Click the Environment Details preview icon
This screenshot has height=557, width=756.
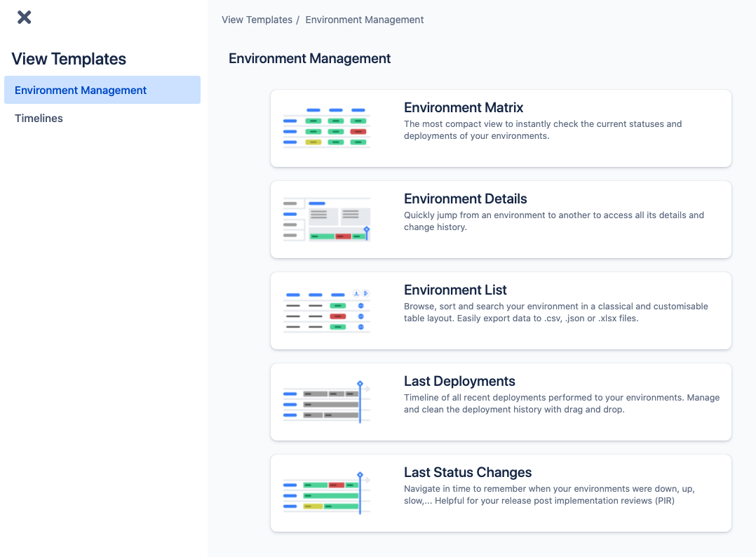[326, 220]
